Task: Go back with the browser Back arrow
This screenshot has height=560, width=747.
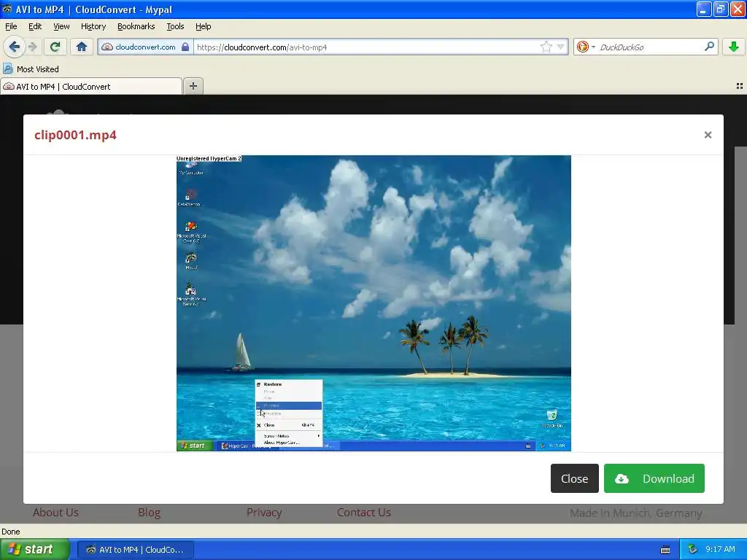Action: 14,47
